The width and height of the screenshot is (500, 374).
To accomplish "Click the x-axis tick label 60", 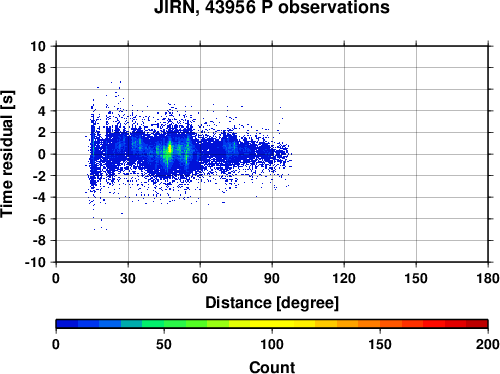I will (x=200, y=278).
